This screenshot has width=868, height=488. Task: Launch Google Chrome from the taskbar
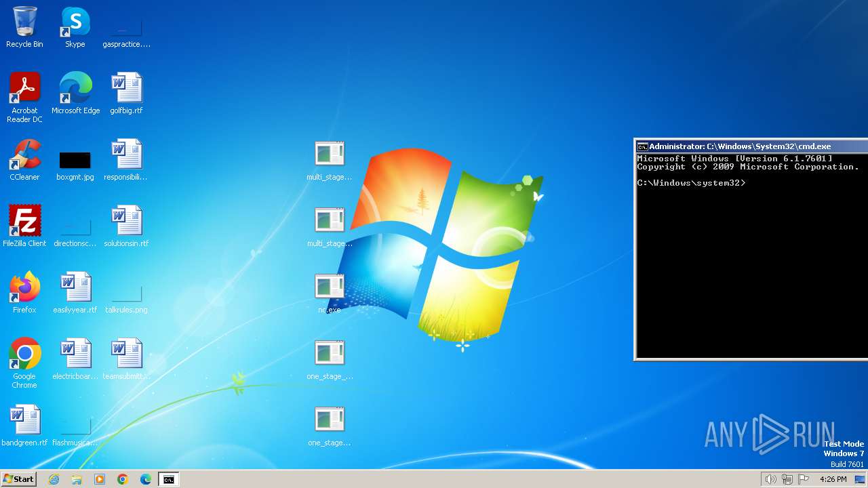click(x=123, y=479)
